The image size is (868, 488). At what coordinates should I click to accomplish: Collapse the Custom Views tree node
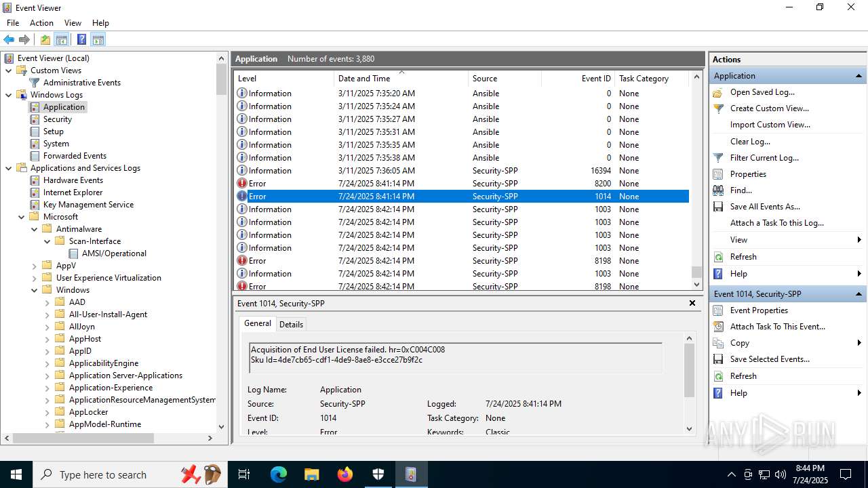coord(9,70)
